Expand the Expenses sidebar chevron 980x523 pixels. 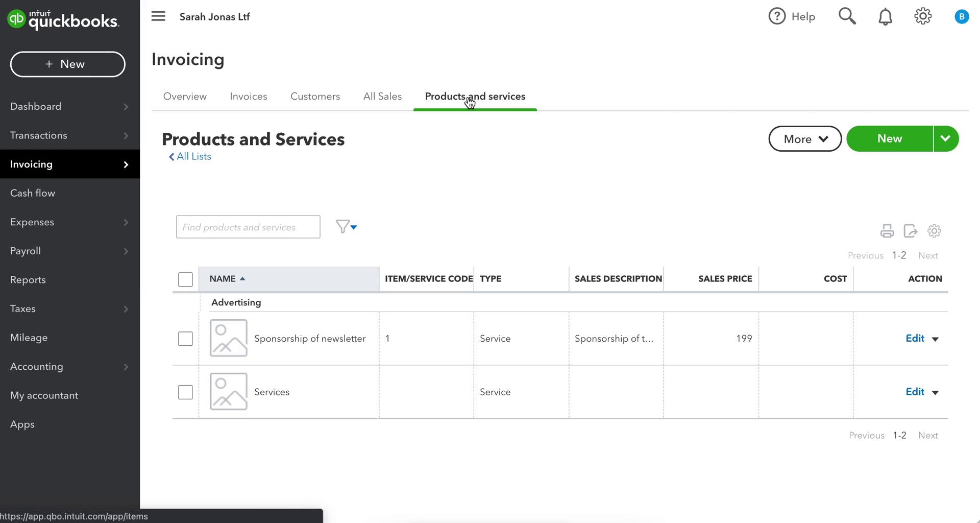[x=126, y=222]
